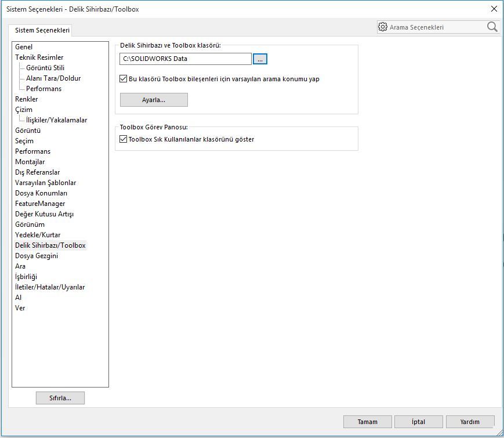Select Seçim category
This screenshot has height=438, width=504.
[x=24, y=141]
